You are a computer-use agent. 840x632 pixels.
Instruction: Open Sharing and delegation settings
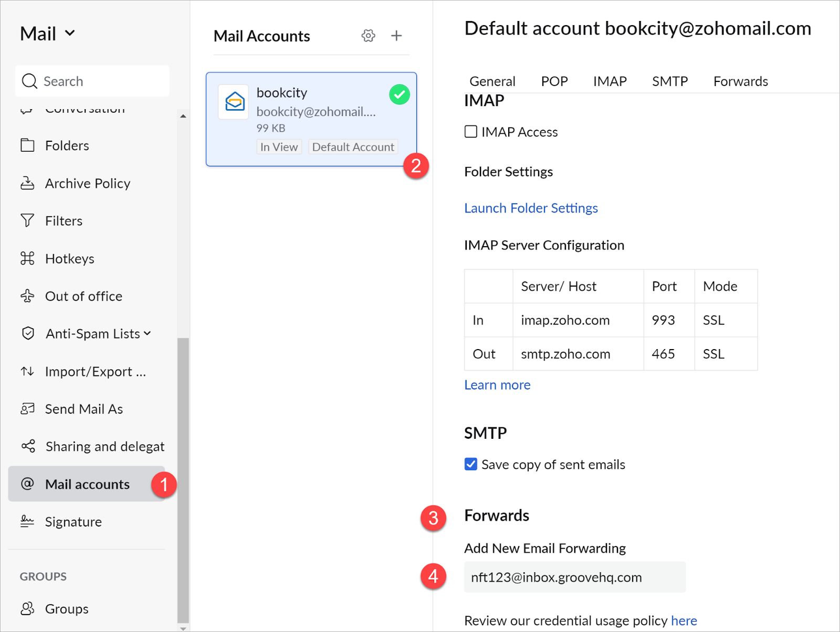(104, 447)
